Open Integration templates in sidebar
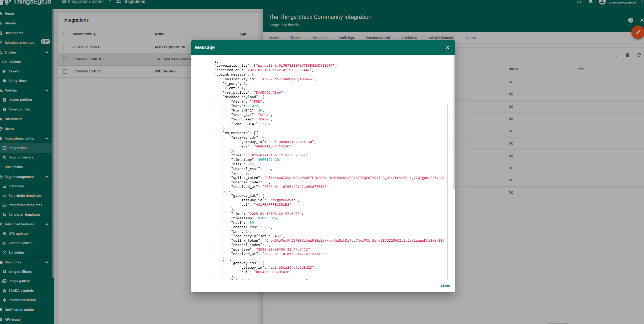The height and width of the screenshot is (324, 644). point(25,205)
